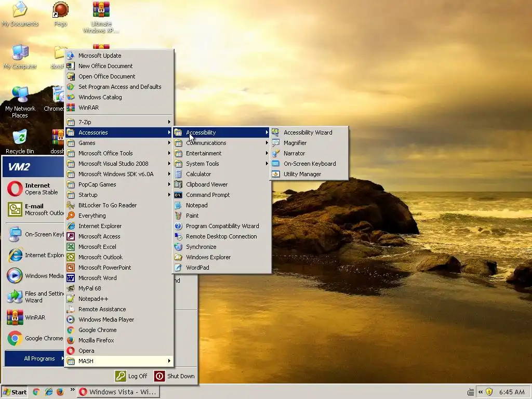The width and height of the screenshot is (532, 399).
Task: Click the Everything search icon
Action: 71,216
